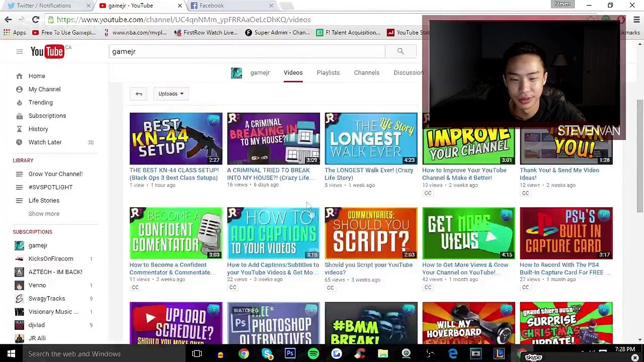
Task: Open 'Thank You! & Send Me Video Ideas!' title
Action: 559,174
